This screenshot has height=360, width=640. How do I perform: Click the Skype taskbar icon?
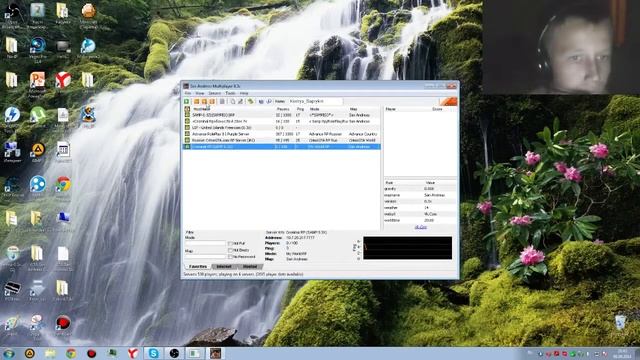[x=153, y=353]
